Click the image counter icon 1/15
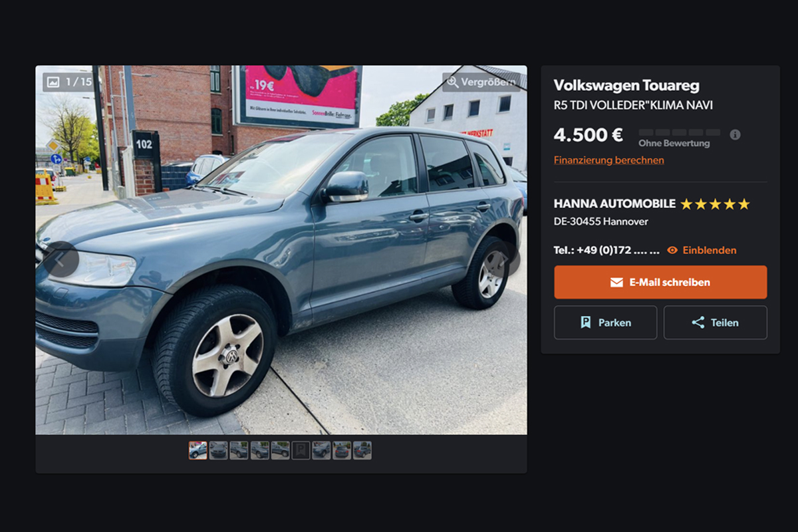The height and width of the screenshot is (532, 798). (x=53, y=82)
